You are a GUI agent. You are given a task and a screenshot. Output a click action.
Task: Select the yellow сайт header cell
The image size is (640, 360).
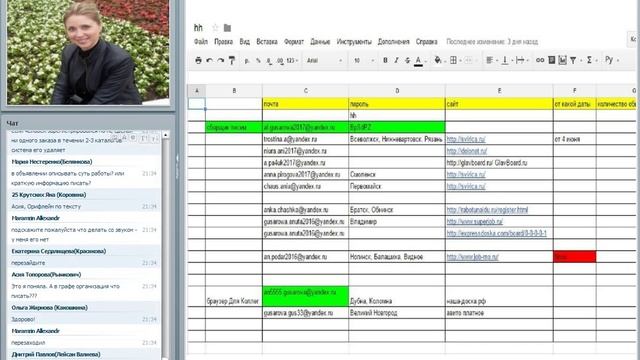pos(499,104)
